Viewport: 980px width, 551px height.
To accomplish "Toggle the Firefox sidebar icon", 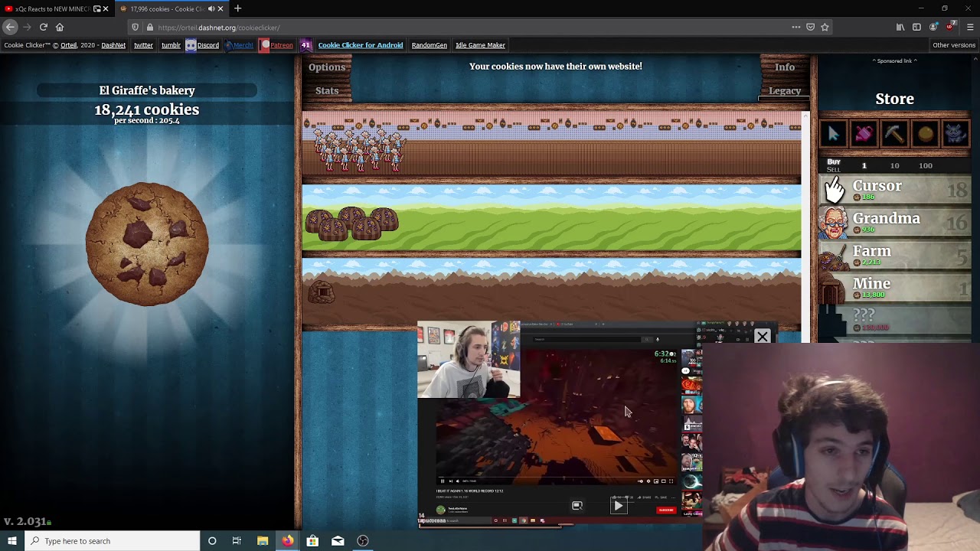I will tap(916, 27).
